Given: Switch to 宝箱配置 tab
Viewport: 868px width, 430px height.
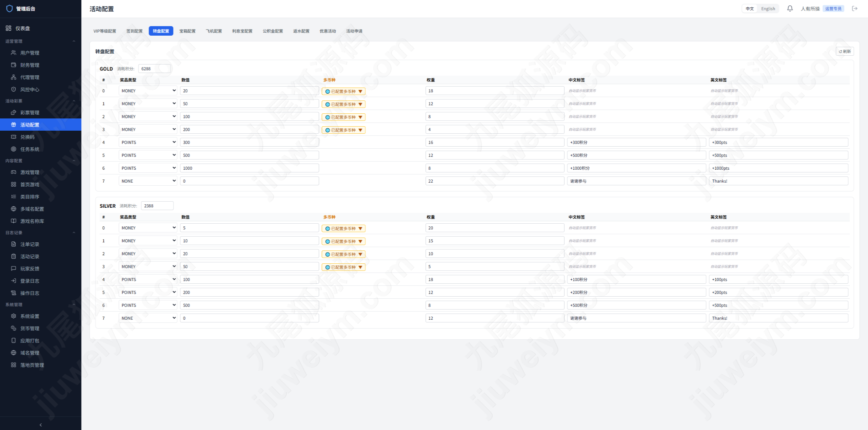Looking at the screenshot, I should pyautogui.click(x=187, y=31).
